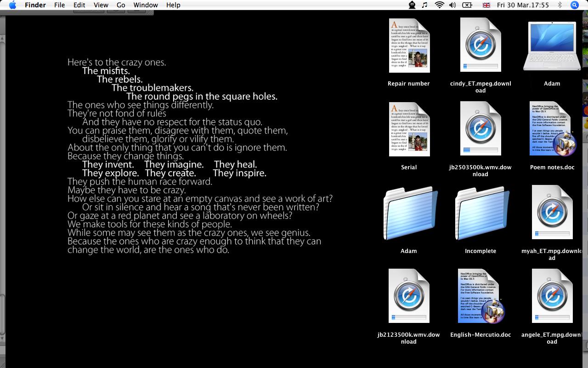Open the File menu
The height and width of the screenshot is (368, 588).
(x=59, y=5)
